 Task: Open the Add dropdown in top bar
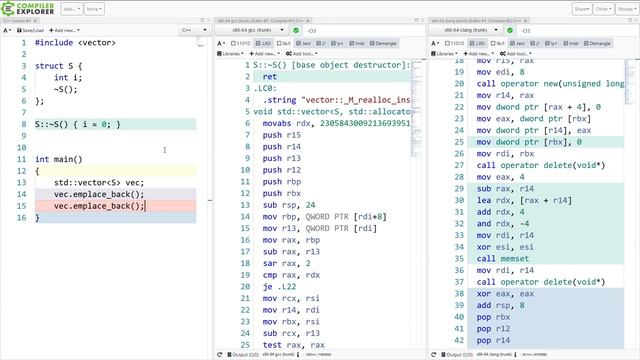[72, 9]
